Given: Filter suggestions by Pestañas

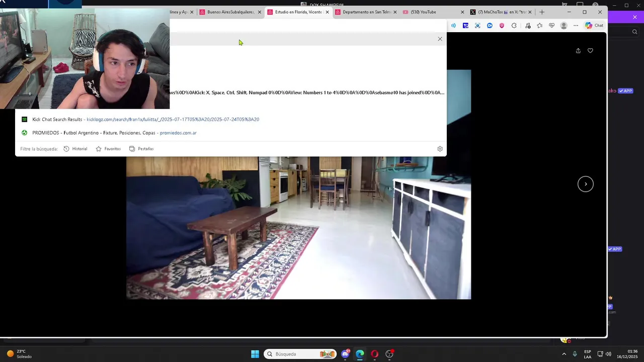Looking at the screenshot, I should [x=141, y=149].
